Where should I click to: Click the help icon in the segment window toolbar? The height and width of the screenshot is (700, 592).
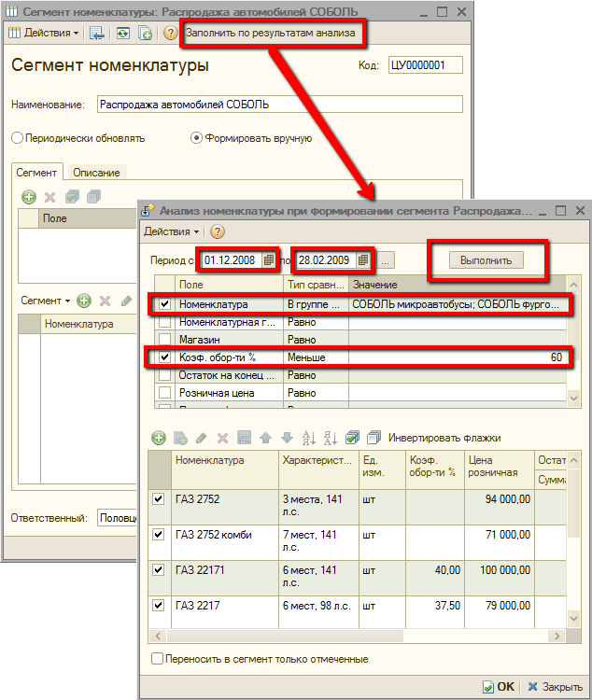[170, 33]
